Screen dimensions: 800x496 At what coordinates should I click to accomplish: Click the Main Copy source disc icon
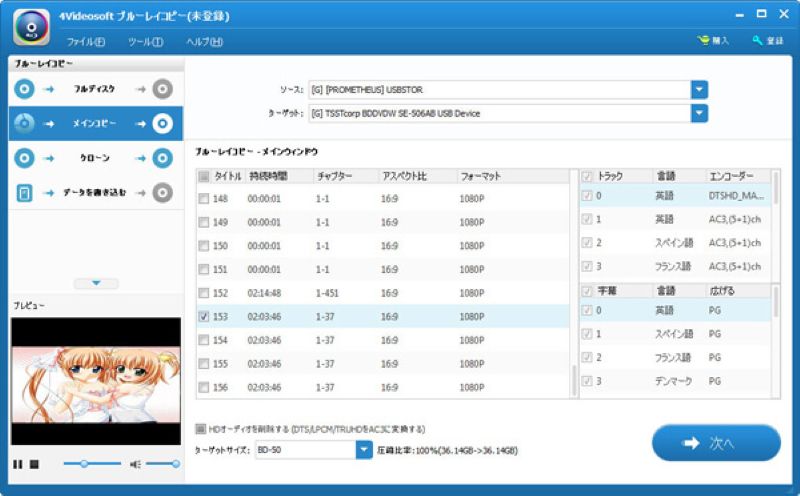[x=24, y=123]
